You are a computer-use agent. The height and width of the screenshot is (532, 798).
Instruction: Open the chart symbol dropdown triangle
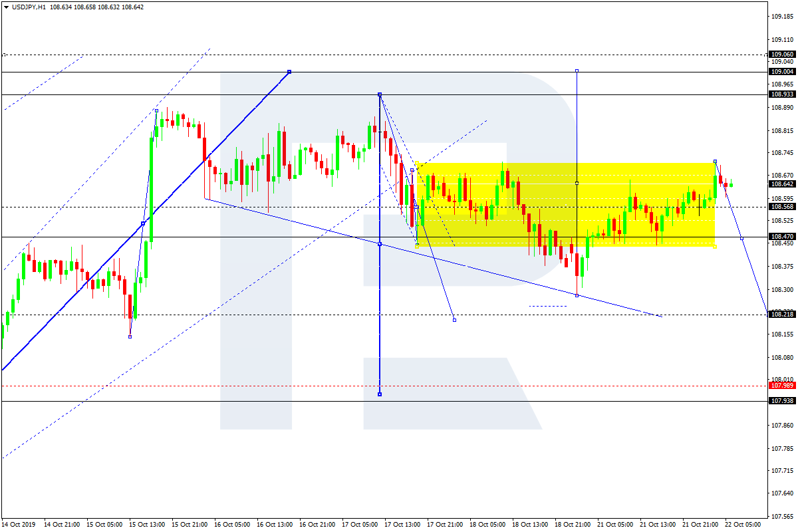click(x=7, y=5)
